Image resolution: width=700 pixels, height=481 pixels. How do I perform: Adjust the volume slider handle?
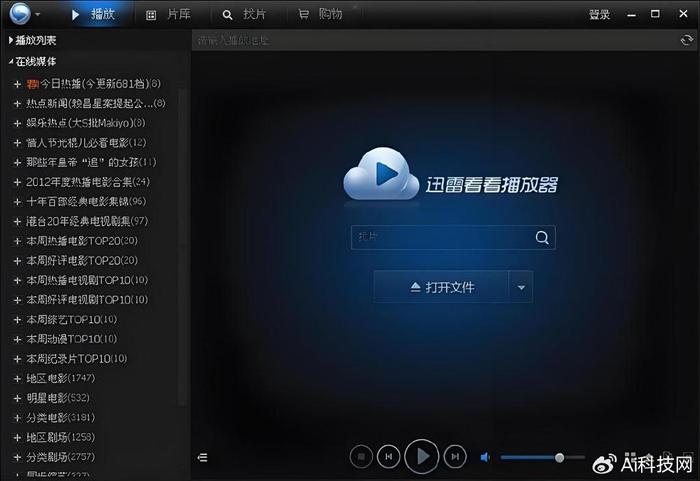559,457
